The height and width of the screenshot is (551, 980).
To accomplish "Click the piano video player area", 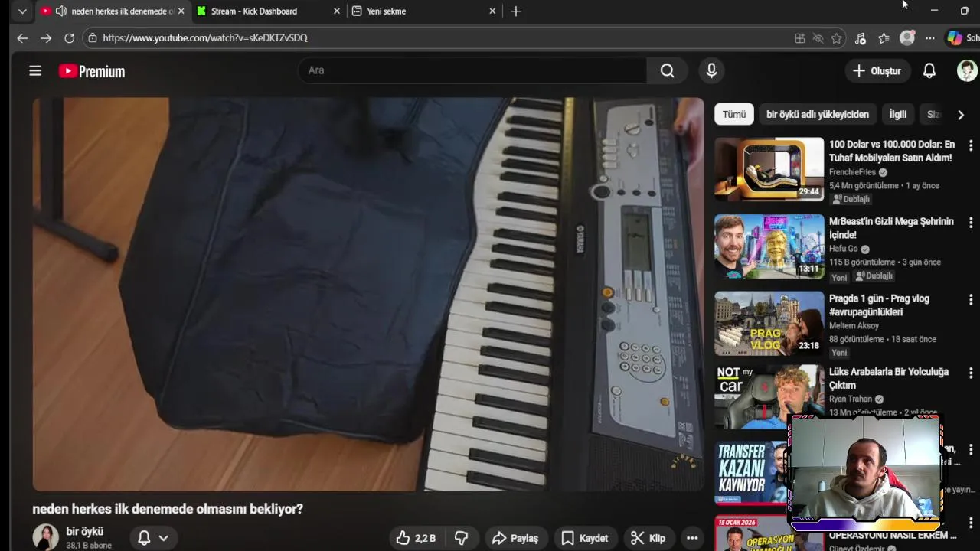I will (368, 294).
